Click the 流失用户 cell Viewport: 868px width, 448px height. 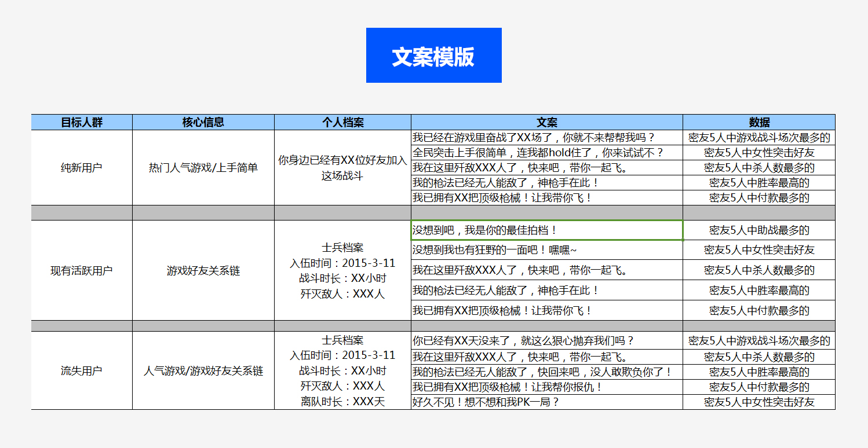pos(82,371)
